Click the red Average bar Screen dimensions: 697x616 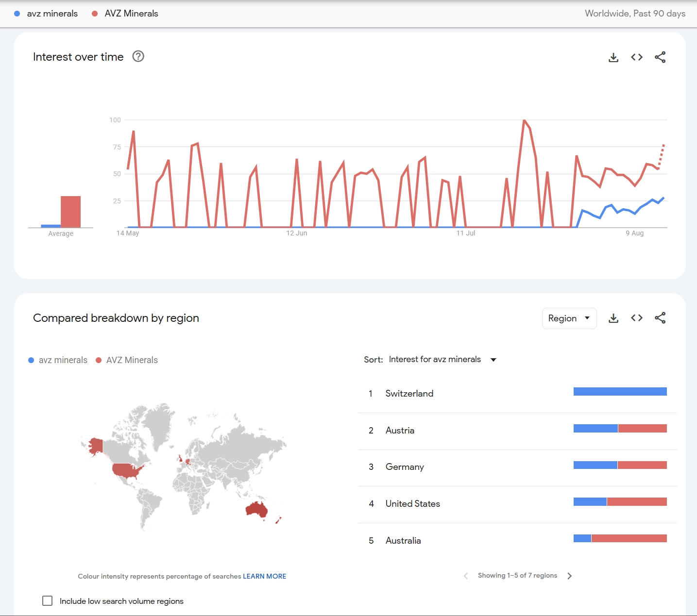[70, 212]
